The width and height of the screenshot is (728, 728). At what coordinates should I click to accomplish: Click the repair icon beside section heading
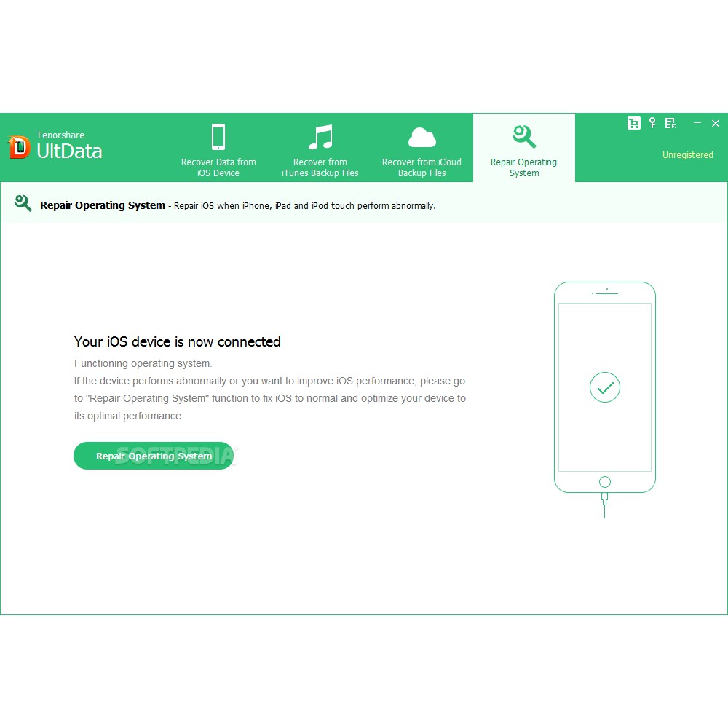(x=23, y=203)
